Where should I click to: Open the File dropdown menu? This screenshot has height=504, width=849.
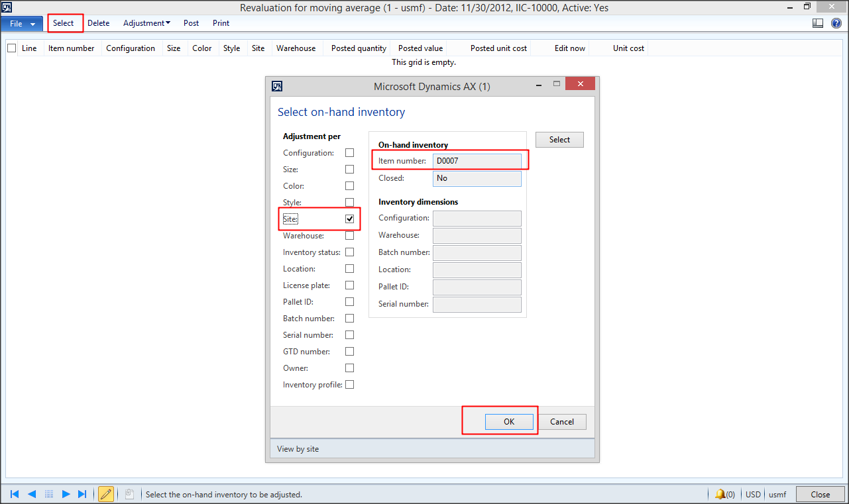coord(23,23)
